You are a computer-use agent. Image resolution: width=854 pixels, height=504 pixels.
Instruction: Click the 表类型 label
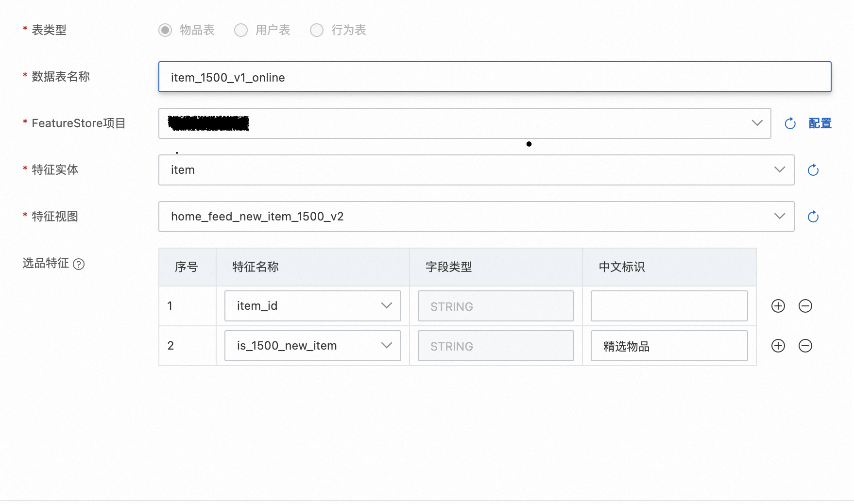coord(49,30)
